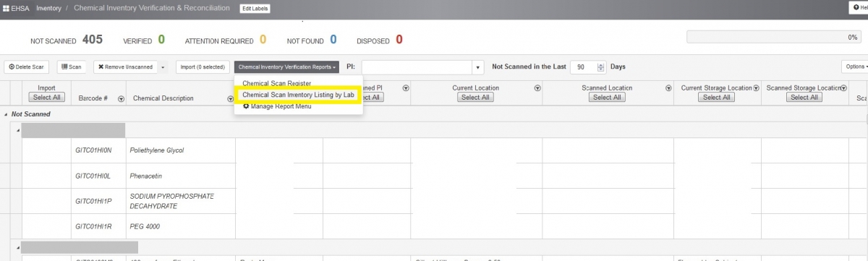This screenshot has width=868, height=261.
Task: Select Sodium Pyrophosphate Decahydrate description
Action: [172, 200]
